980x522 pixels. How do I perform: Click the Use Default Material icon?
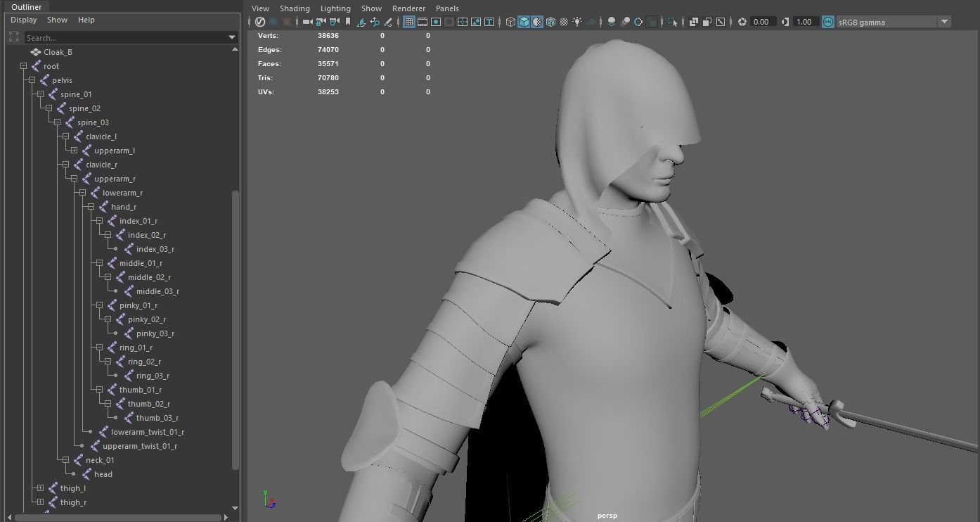pos(537,22)
